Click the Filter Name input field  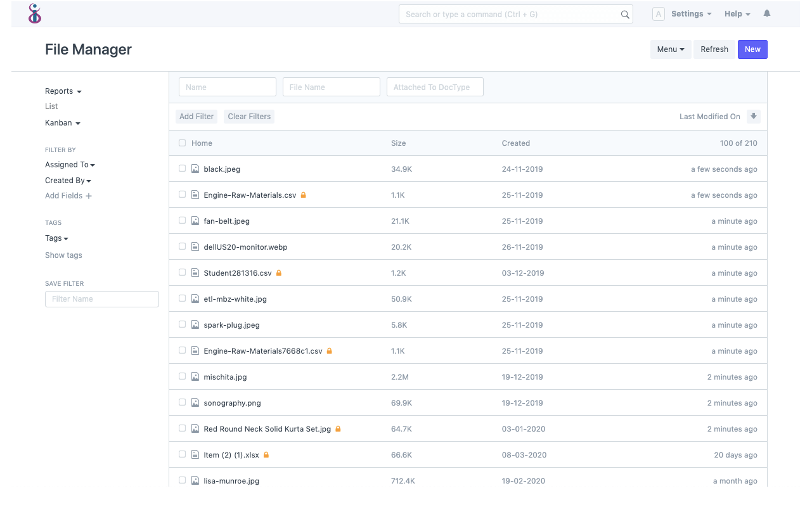pyautogui.click(x=101, y=298)
